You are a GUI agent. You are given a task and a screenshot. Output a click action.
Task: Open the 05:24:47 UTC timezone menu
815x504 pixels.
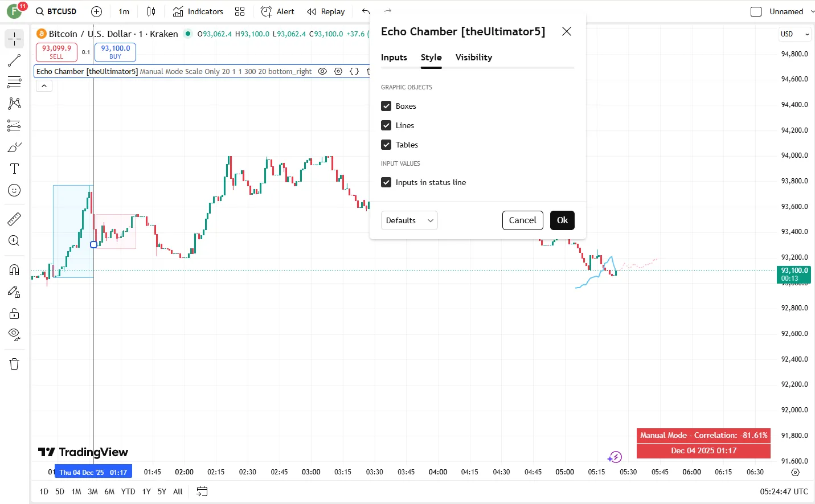(x=784, y=491)
